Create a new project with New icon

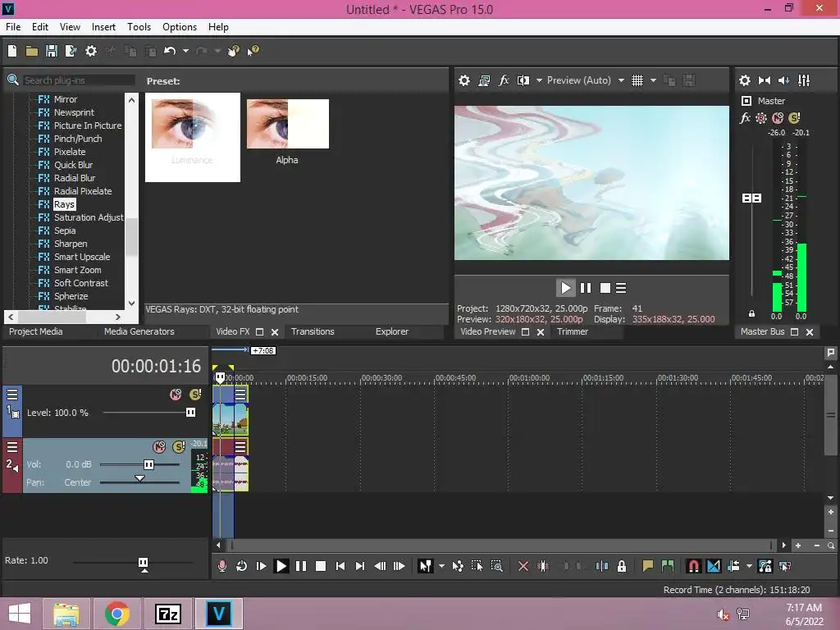(11, 51)
